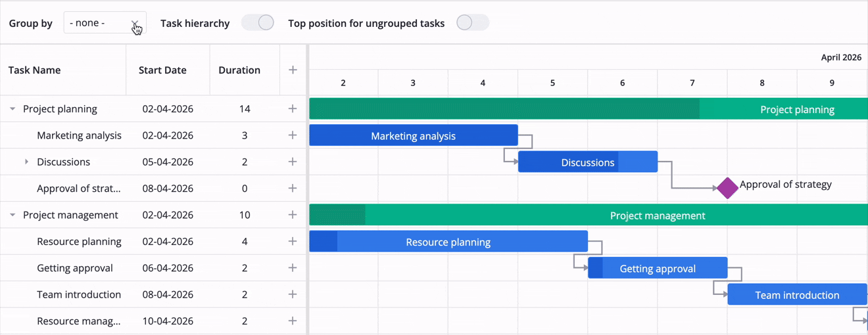
Task: Click Resource planning in the task list
Action: click(79, 241)
